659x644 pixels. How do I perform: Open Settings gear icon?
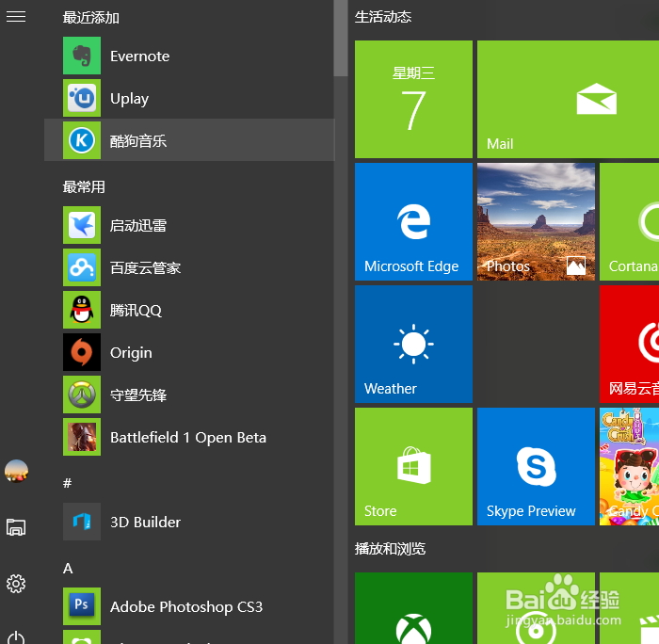coord(16,584)
